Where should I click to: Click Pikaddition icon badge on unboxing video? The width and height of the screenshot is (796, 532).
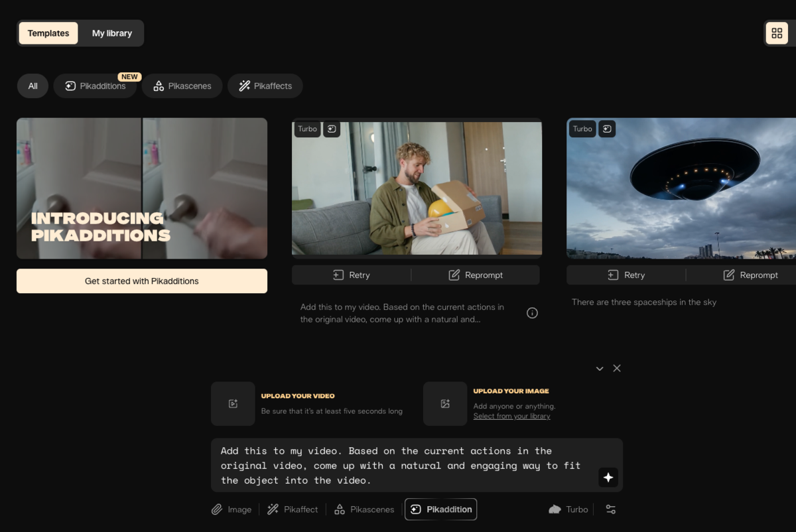[x=332, y=129]
